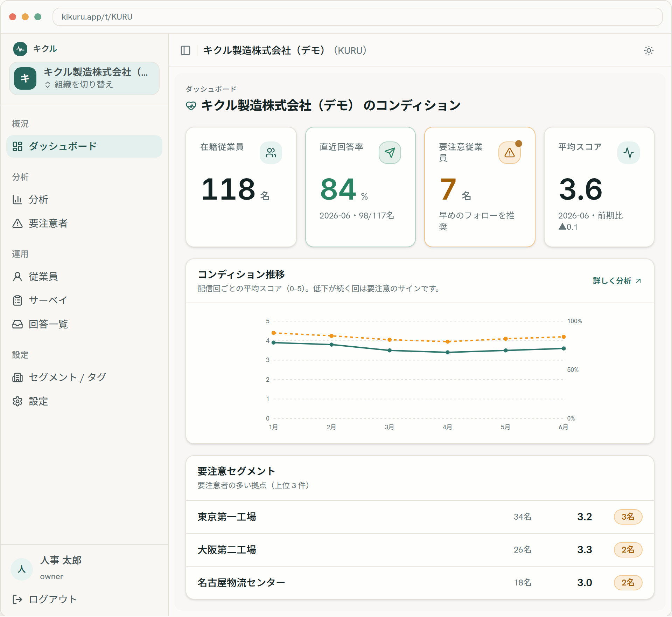Click the 2名 badge for 大阪第二工場

(x=628, y=550)
